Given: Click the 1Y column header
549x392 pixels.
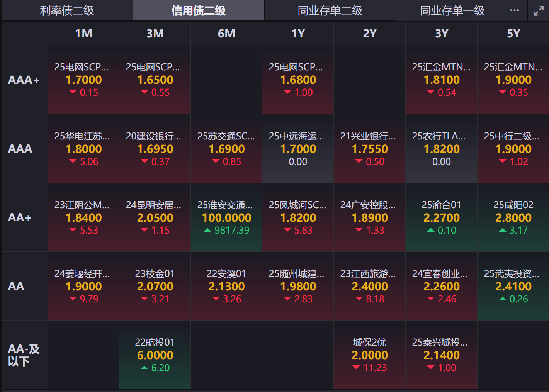Looking at the screenshot, I should [298, 34].
